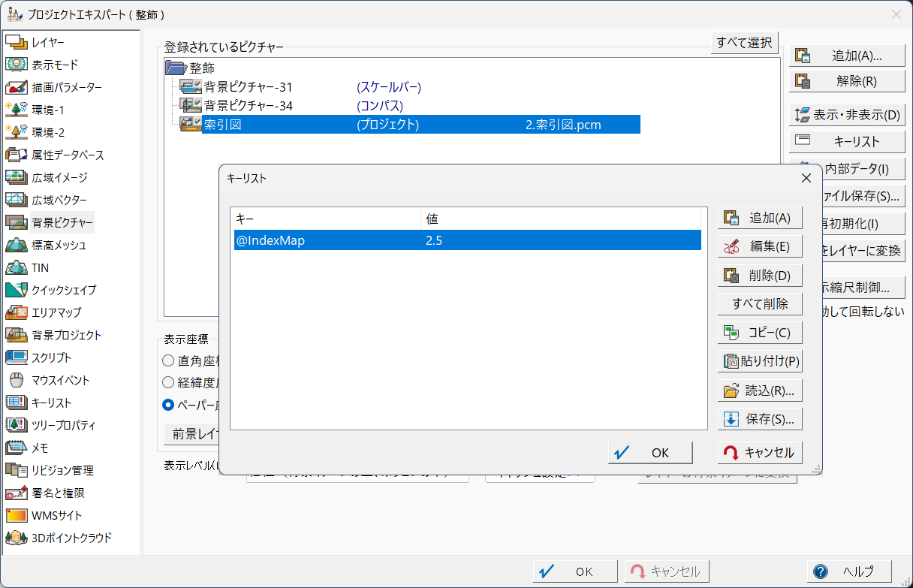Select クイックシェイプ in the sidebar
913x588 pixels.
pos(17,290)
